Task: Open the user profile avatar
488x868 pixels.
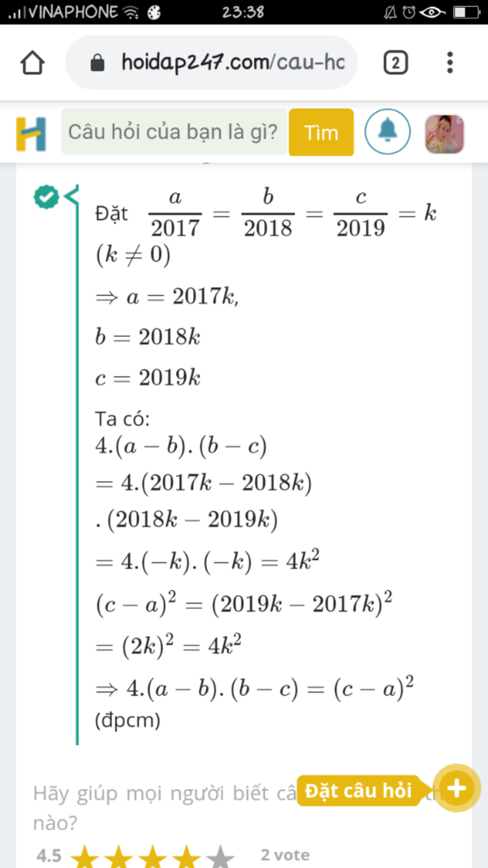Action: click(x=444, y=134)
